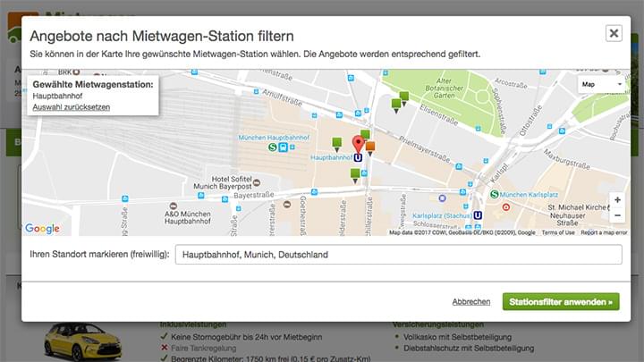
Task: Click Diebstahlschutz mit Selbstbeteiligung in background page
Action: [469, 348]
